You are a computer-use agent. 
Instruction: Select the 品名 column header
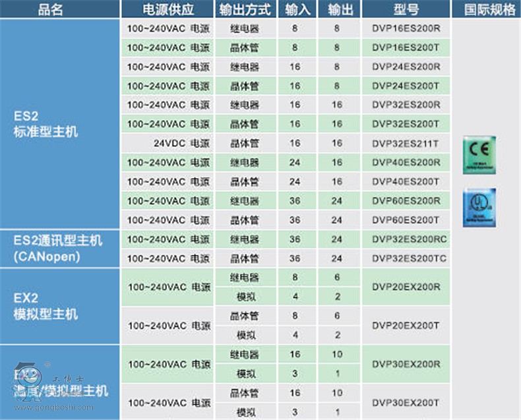(60, 9)
